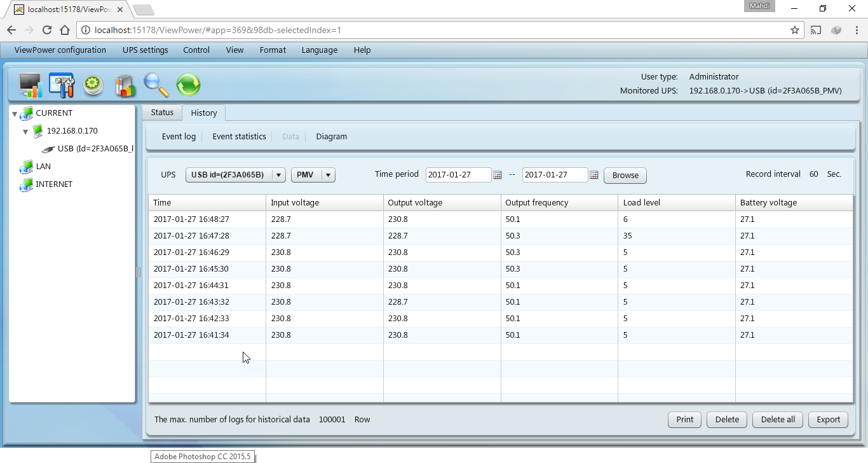This screenshot has height=463, width=868.
Task: Click the monitor with bar chart toolbar icon
Action: point(31,85)
